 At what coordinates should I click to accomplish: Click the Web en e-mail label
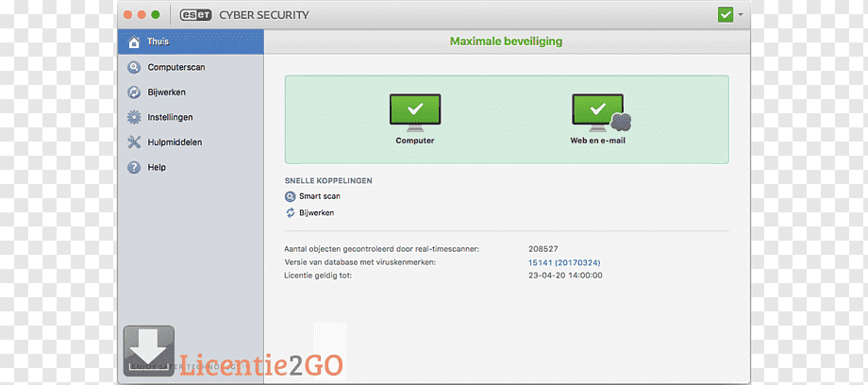coord(597,141)
